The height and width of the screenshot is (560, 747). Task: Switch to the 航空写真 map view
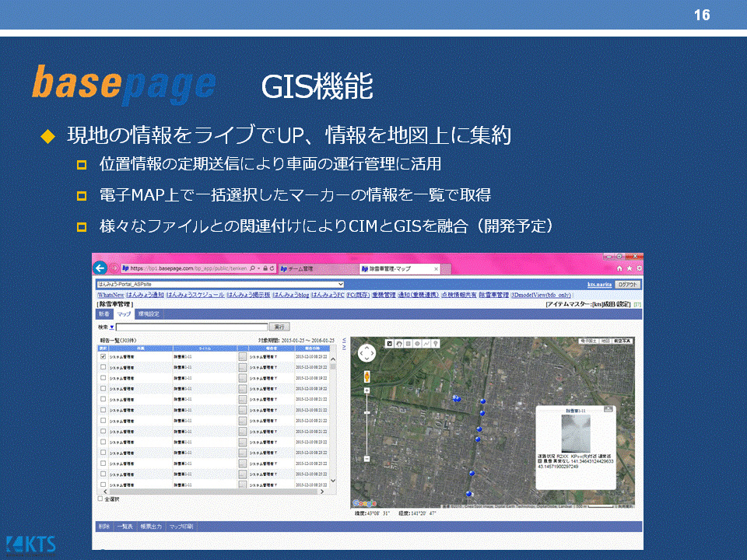tap(622, 341)
